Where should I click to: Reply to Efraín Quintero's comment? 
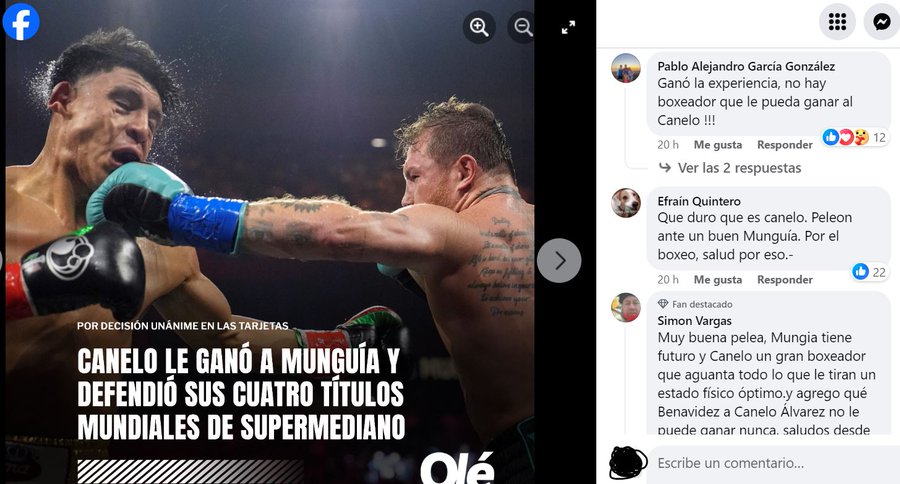tap(785, 280)
